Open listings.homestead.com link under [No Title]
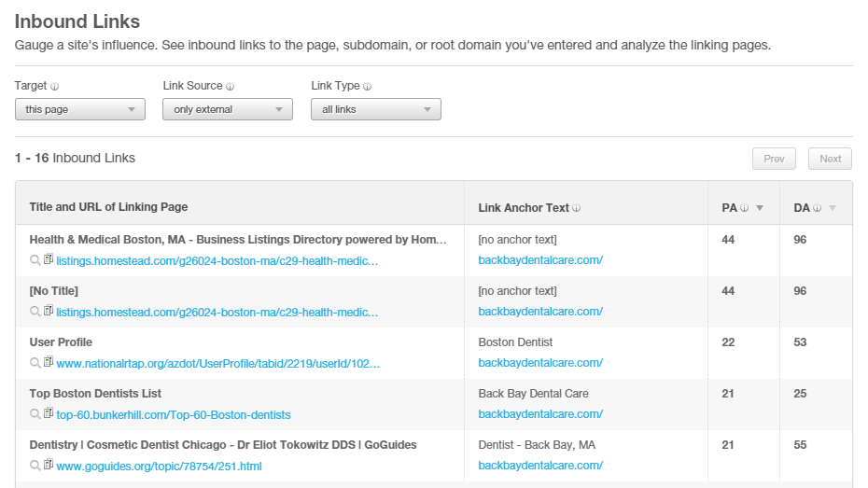 (x=217, y=313)
